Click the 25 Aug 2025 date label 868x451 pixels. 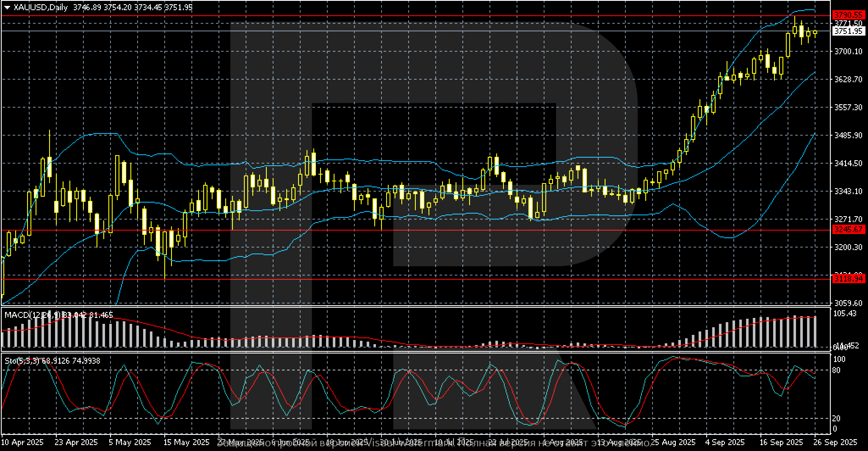tap(672, 442)
